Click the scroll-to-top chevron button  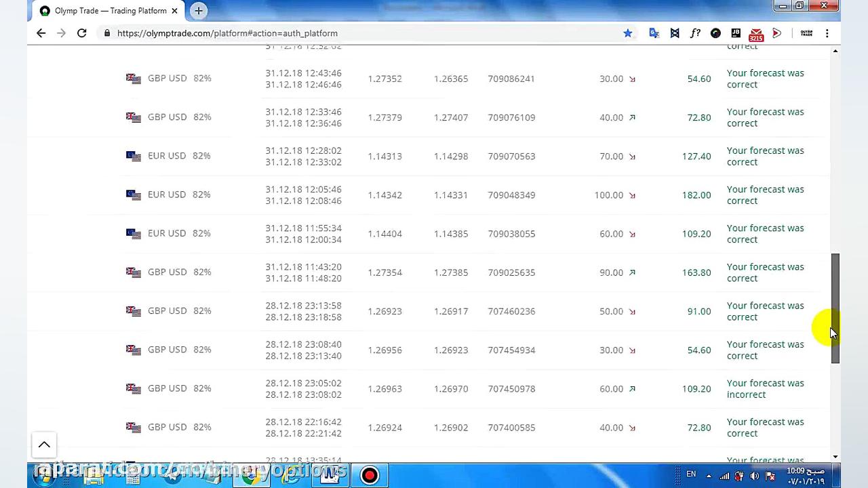tap(44, 445)
